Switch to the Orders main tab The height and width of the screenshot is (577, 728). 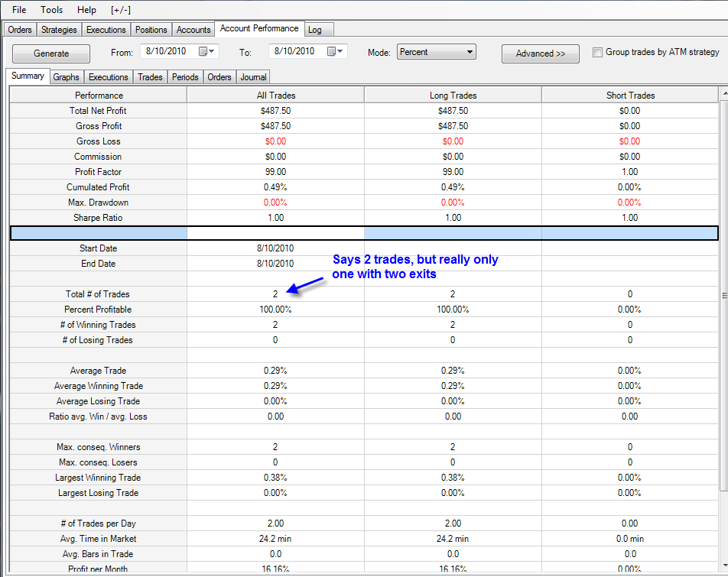click(20, 30)
